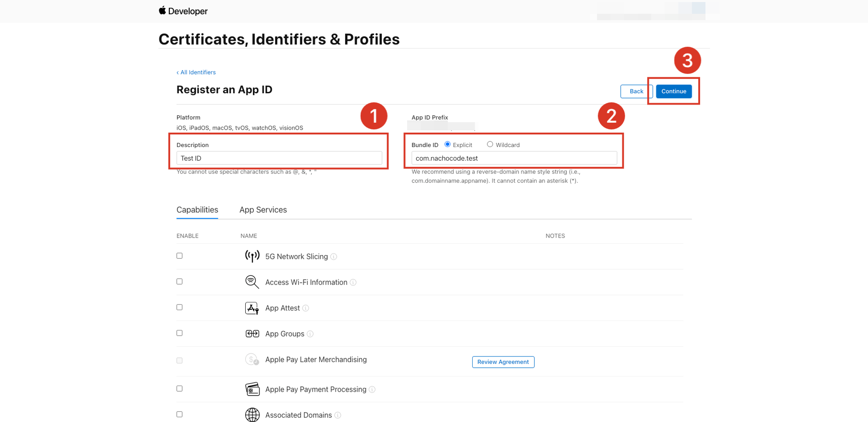Click the Associated Domains globe icon
The height and width of the screenshot is (422, 868).
click(252, 415)
